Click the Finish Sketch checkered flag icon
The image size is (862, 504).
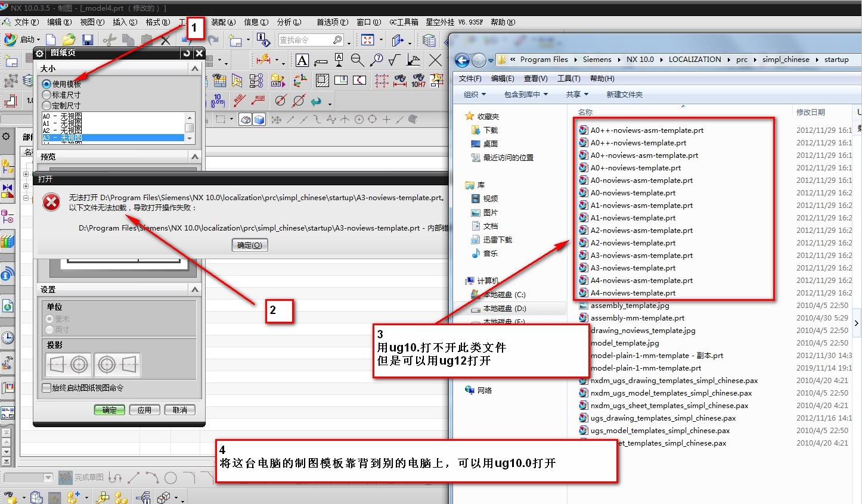point(65,477)
